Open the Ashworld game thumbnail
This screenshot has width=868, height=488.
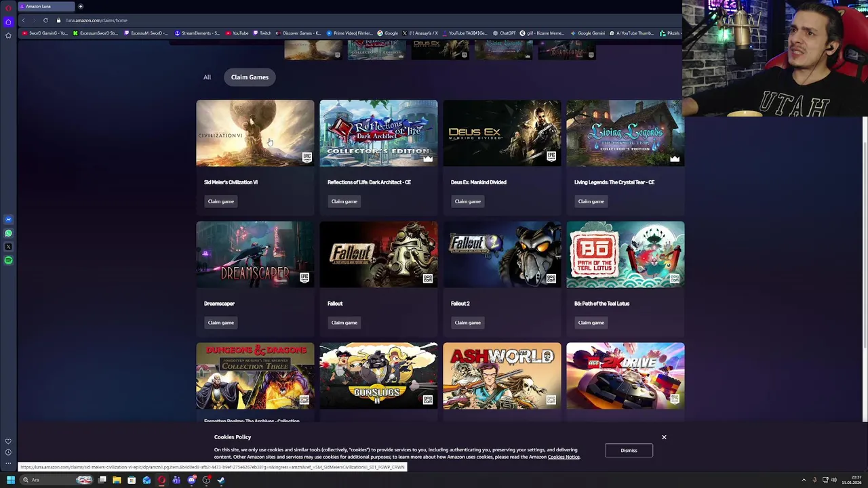tap(502, 376)
